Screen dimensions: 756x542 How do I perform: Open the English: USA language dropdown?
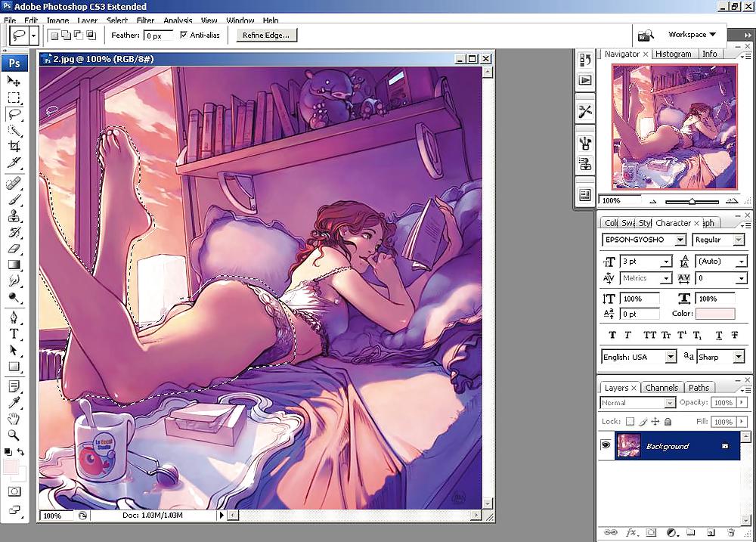(671, 358)
